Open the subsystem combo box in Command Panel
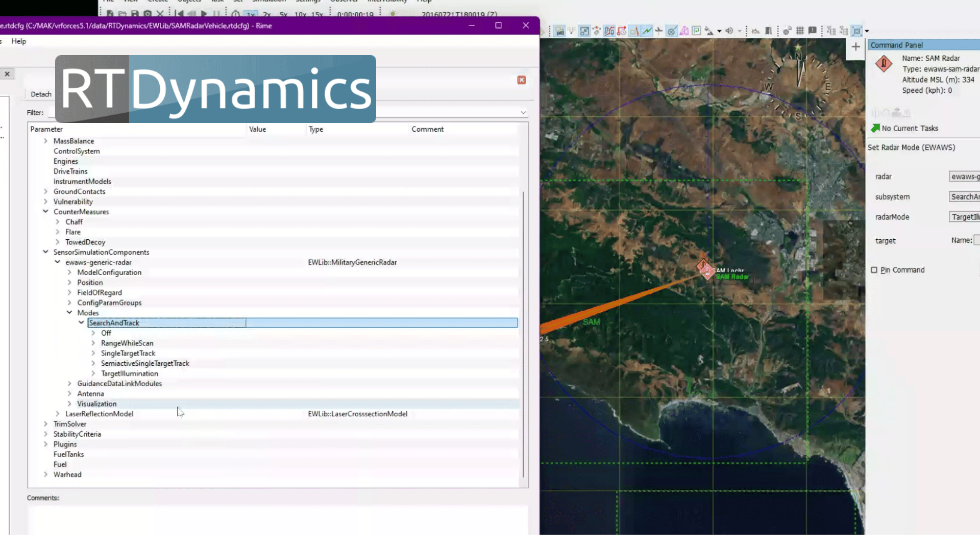This screenshot has height=551, width=980. point(964,196)
